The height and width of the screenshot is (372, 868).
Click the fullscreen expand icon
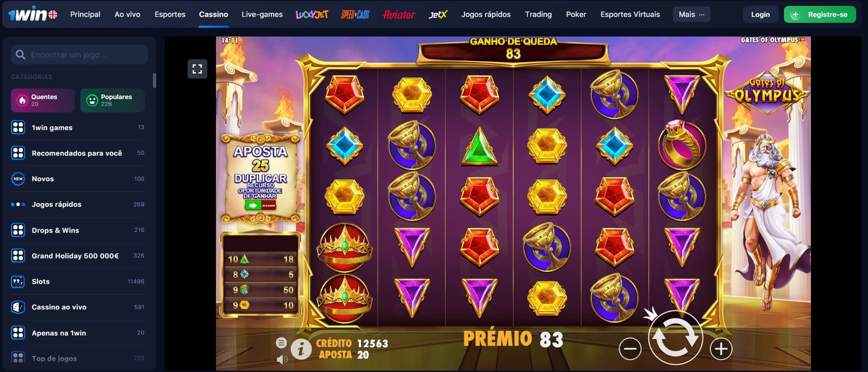(x=197, y=69)
